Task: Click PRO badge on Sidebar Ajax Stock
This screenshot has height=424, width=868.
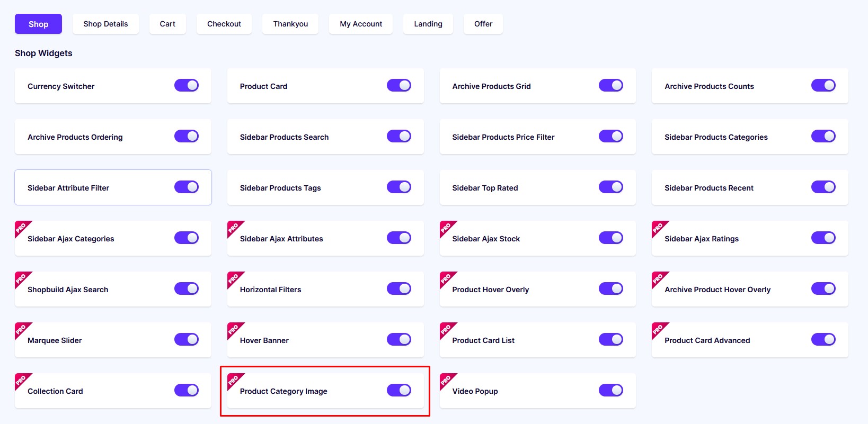Action: click(x=446, y=228)
